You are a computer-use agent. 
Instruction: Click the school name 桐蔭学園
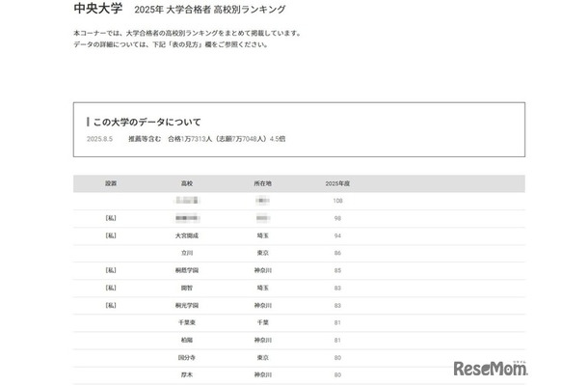click(187, 270)
